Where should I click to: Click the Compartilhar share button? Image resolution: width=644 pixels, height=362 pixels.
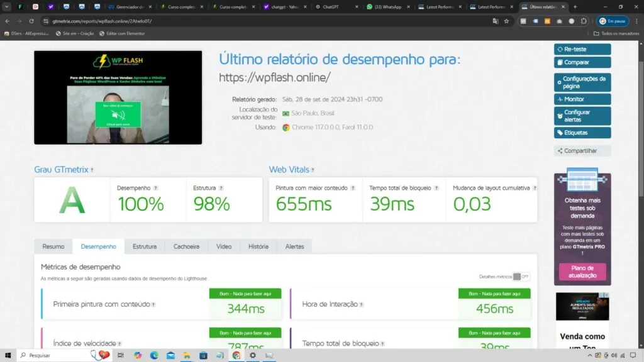(582, 151)
